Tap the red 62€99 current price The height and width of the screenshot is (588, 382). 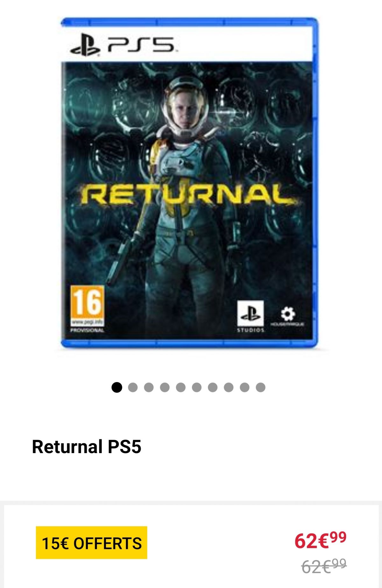(320, 540)
